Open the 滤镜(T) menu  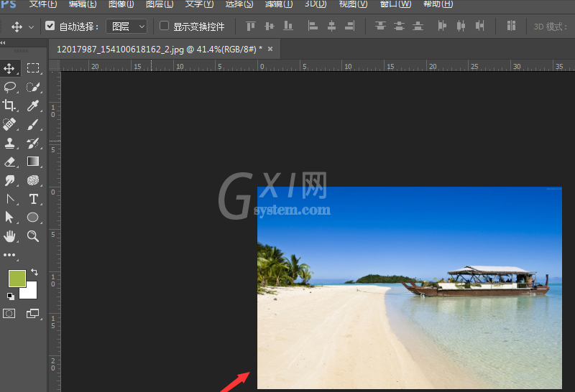tap(279, 4)
